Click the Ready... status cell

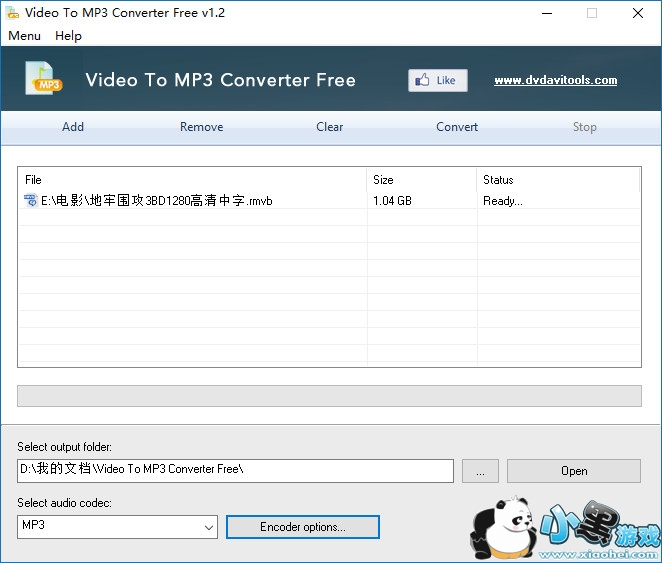(x=503, y=201)
